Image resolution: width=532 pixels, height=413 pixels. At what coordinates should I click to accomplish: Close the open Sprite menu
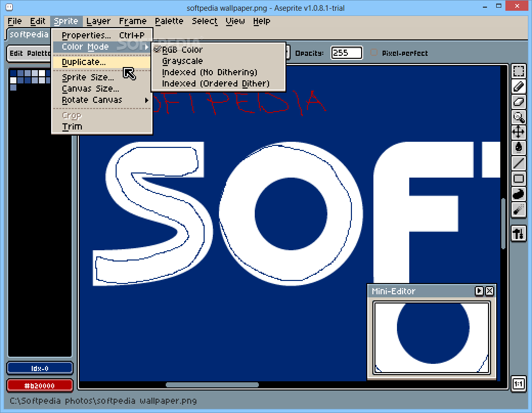[x=66, y=21]
